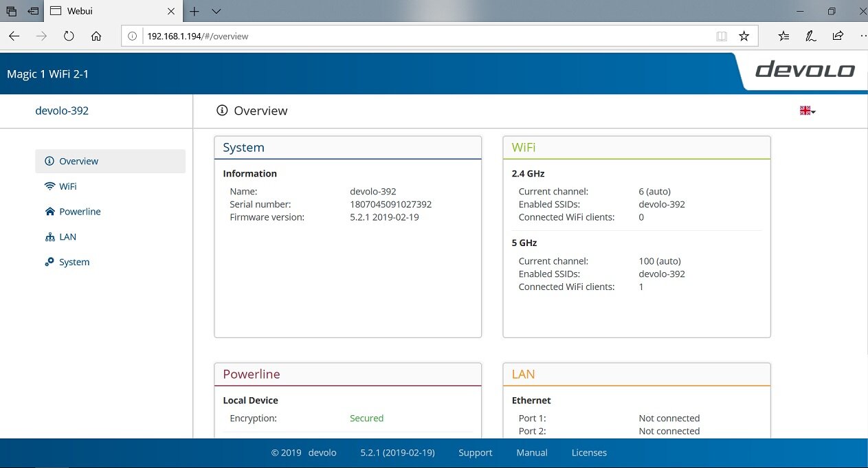Go back to the previous page
This screenshot has height=468, width=868.
click(14, 36)
